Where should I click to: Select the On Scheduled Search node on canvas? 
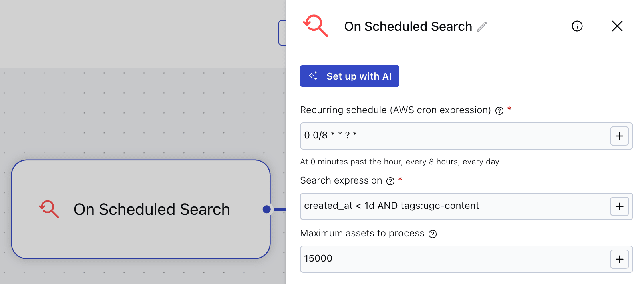(140, 236)
